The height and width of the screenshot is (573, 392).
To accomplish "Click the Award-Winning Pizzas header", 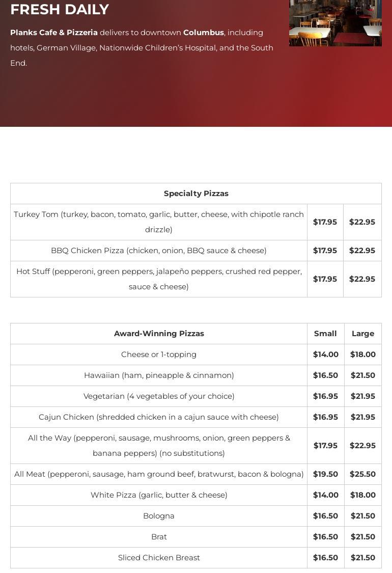I will [159, 334].
